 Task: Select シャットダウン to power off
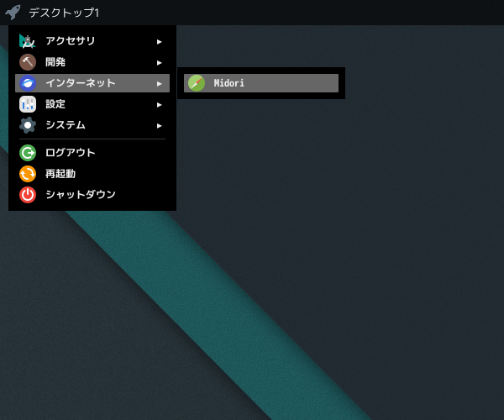coord(92,195)
